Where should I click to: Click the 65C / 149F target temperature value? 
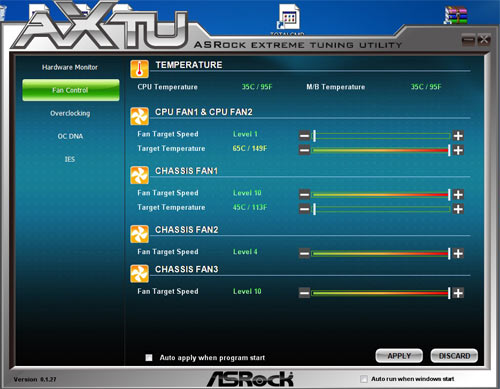250,148
